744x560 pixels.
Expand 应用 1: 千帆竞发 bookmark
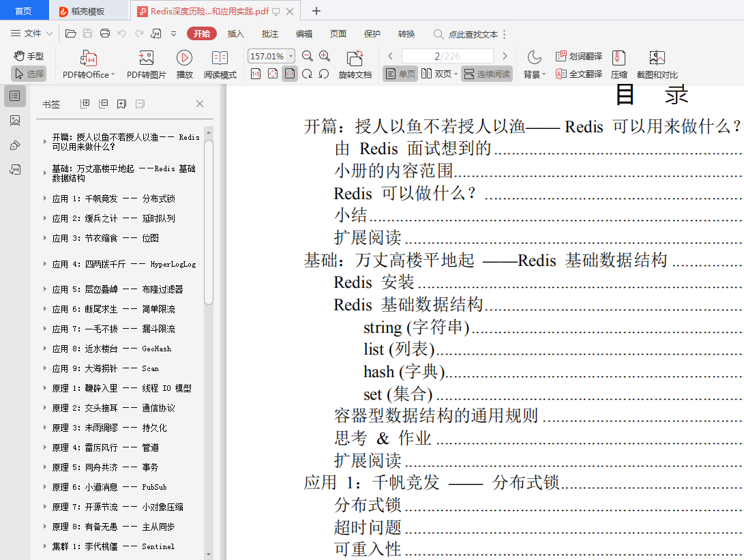tap(44, 198)
